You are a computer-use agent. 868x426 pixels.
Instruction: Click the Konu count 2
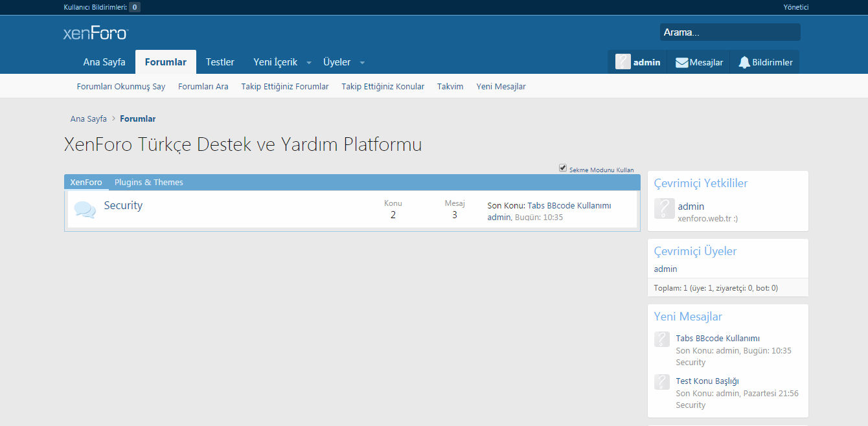tap(393, 215)
